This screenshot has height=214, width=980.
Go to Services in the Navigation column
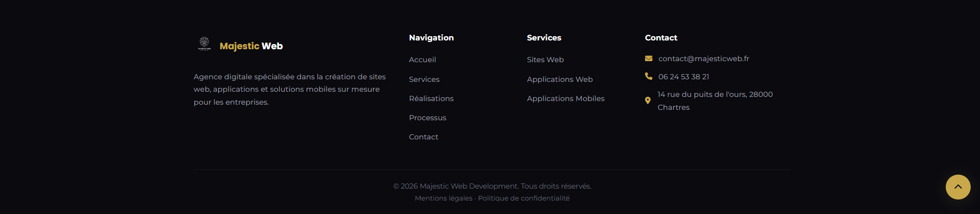424,79
